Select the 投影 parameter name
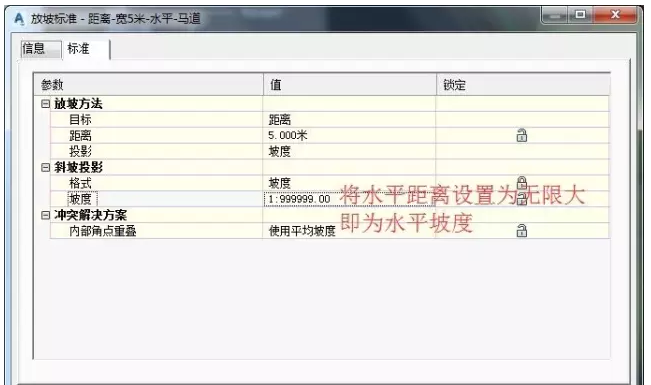 80,152
